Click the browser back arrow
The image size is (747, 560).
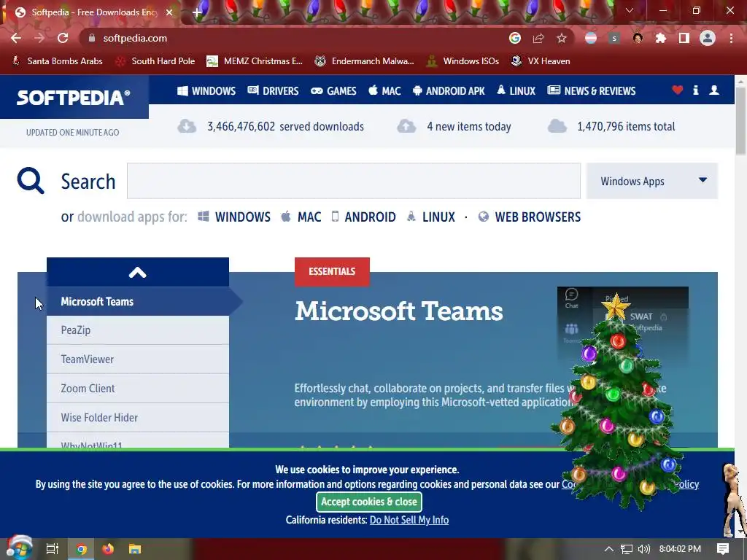point(16,38)
